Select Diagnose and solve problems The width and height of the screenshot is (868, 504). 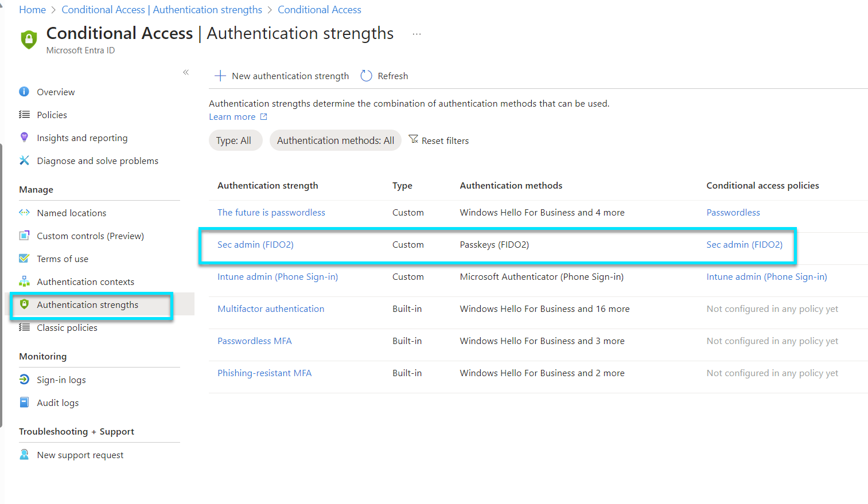click(98, 161)
